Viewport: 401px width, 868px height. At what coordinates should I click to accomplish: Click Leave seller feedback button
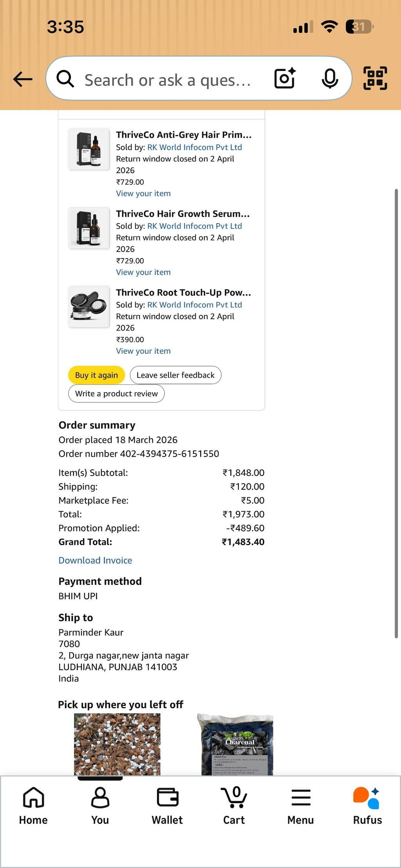coord(175,375)
